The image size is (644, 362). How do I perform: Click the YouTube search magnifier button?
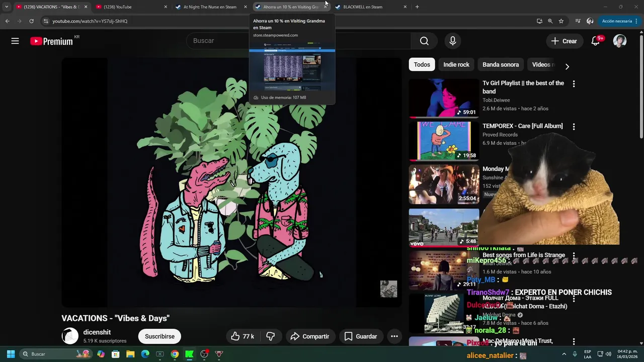tap(424, 41)
